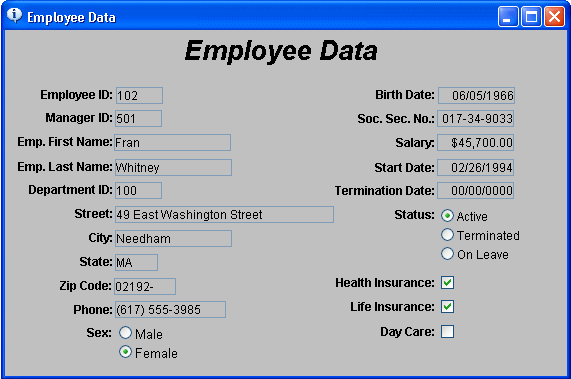Viewport: 571px width, 379px height.
Task: Toggle the Life Insurance checkbox
Action: tap(447, 307)
